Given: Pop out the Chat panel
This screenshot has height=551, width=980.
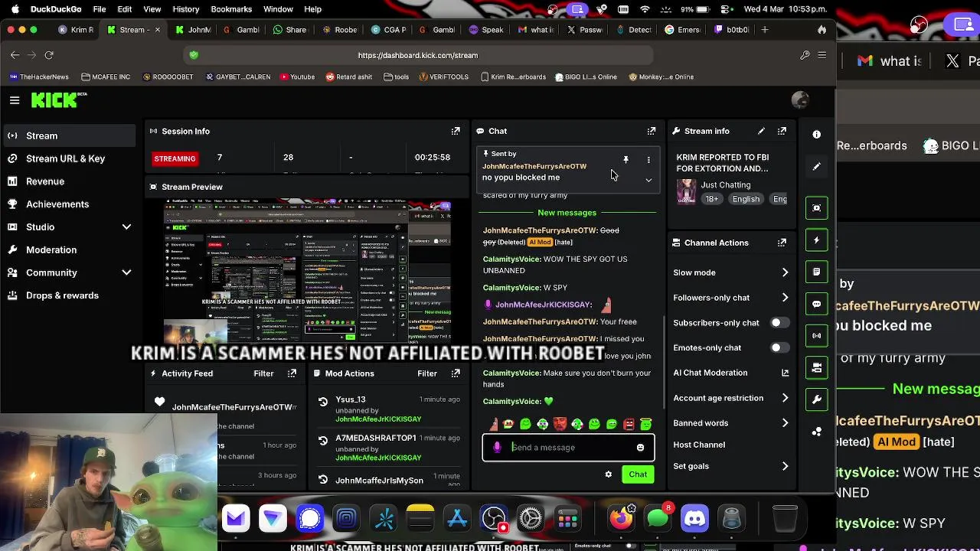Looking at the screenshot, I should point(652,131).
